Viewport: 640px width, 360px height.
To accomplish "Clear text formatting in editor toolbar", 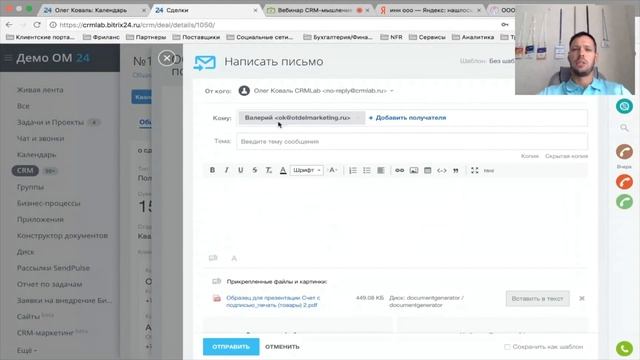I will click(269, 170).
